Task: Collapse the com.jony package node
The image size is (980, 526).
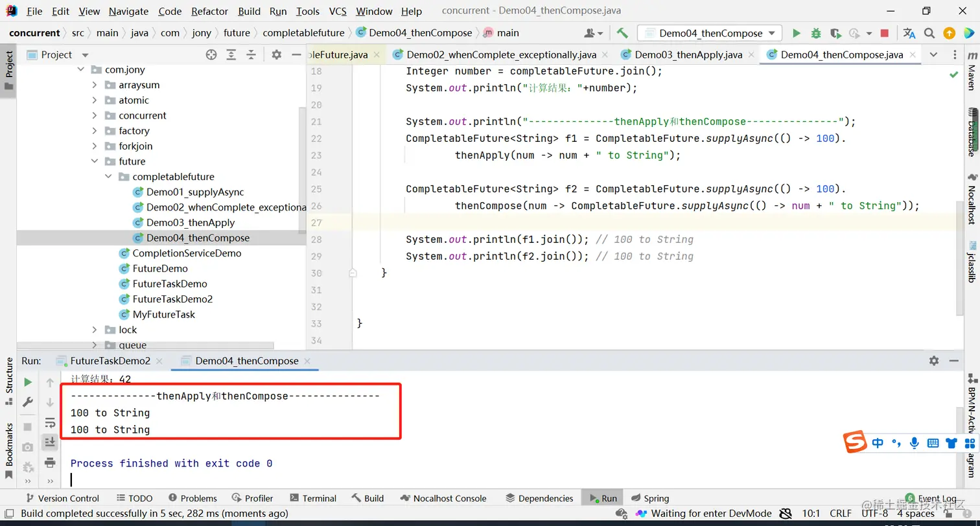Action: 81,69
